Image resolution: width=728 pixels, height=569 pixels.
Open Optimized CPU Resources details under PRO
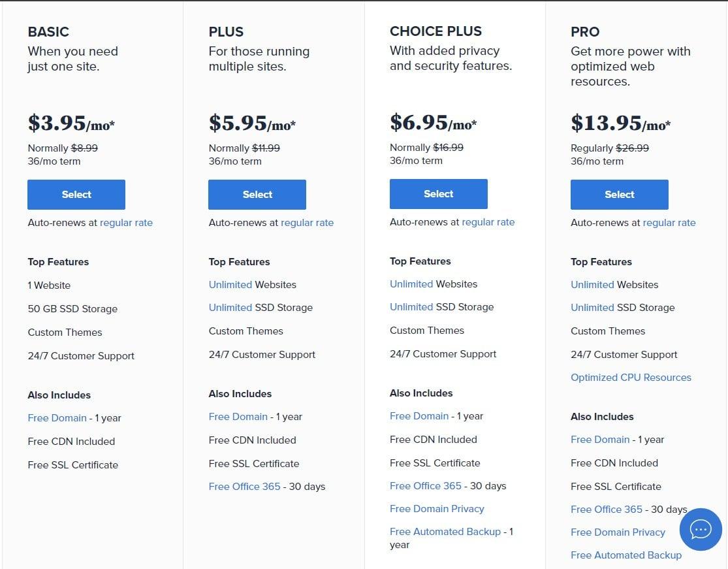point(631,377)
